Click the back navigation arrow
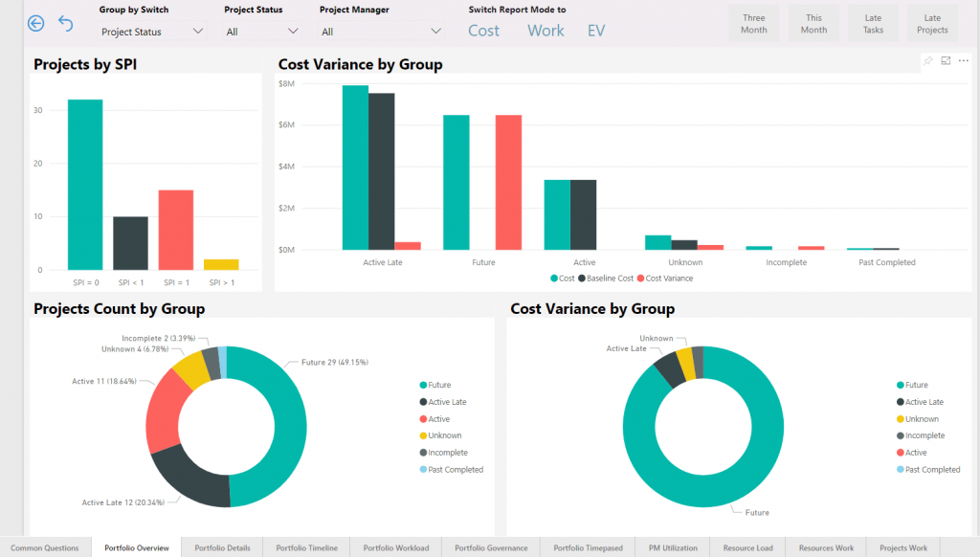 (35, 23)
